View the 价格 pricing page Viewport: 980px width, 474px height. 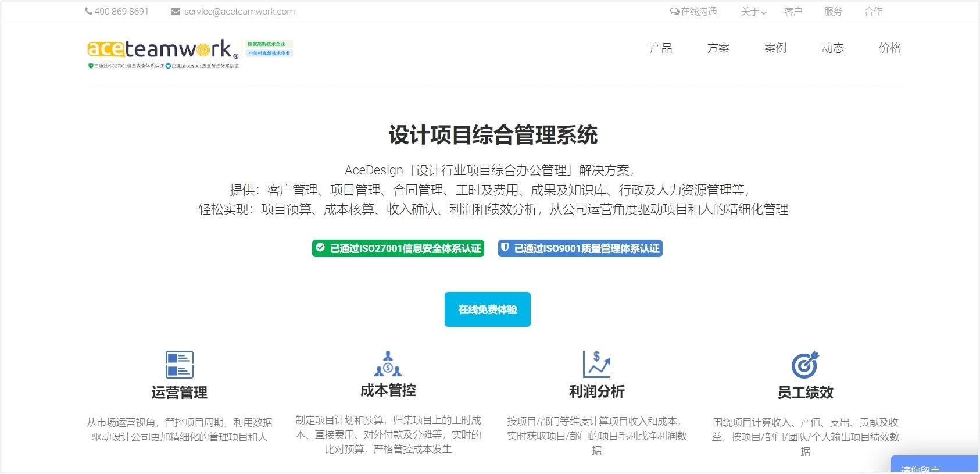(889, 48)
